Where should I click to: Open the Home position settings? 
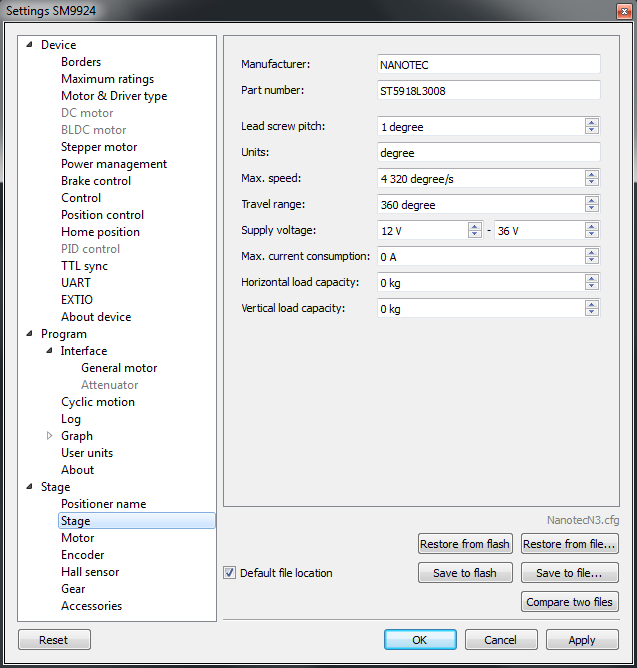100,232
